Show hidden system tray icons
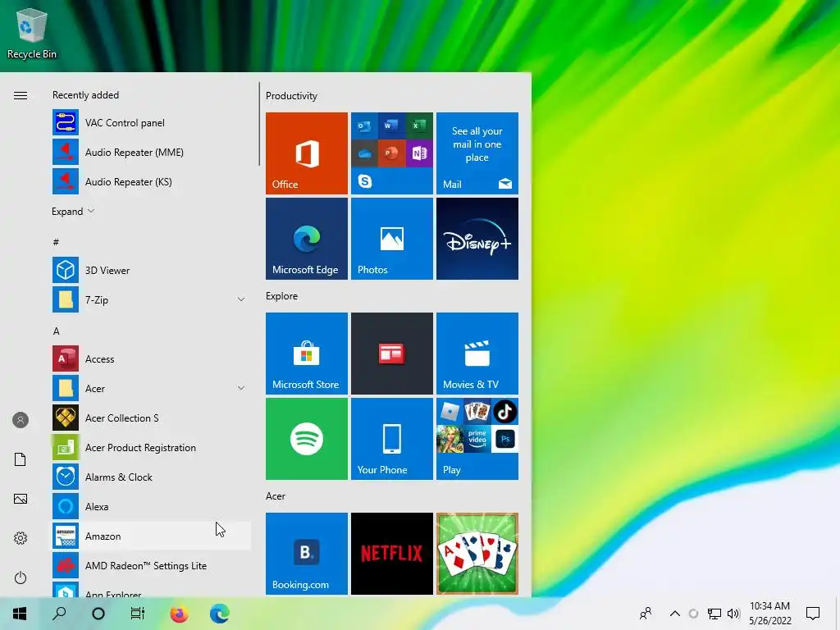 pos(675,614)
